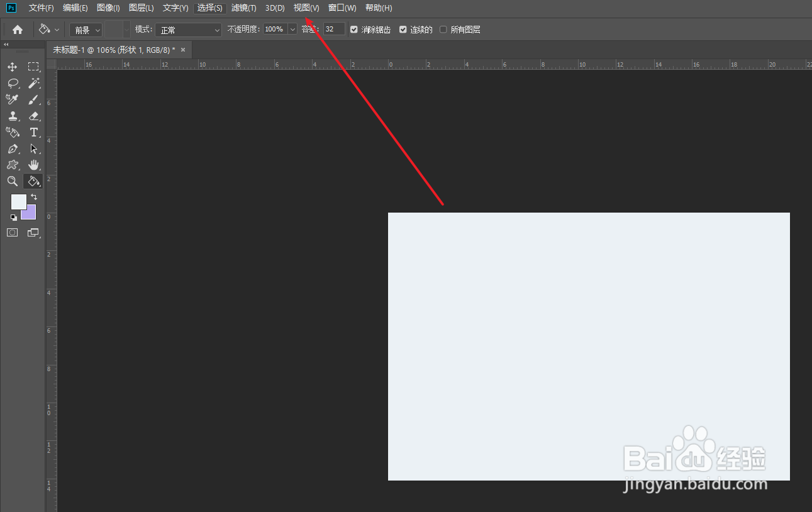
Task: Select the Pen tool
Action: tap(13, 149)
